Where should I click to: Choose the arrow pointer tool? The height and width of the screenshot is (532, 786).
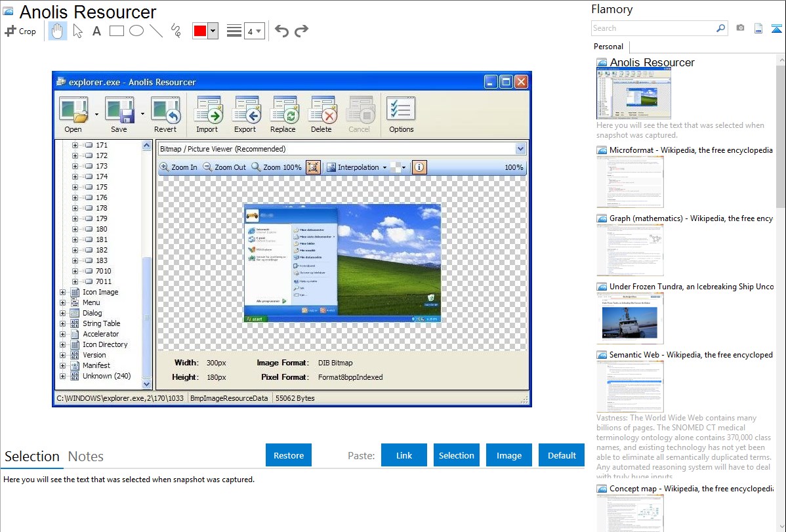click(x=77, y=31)
